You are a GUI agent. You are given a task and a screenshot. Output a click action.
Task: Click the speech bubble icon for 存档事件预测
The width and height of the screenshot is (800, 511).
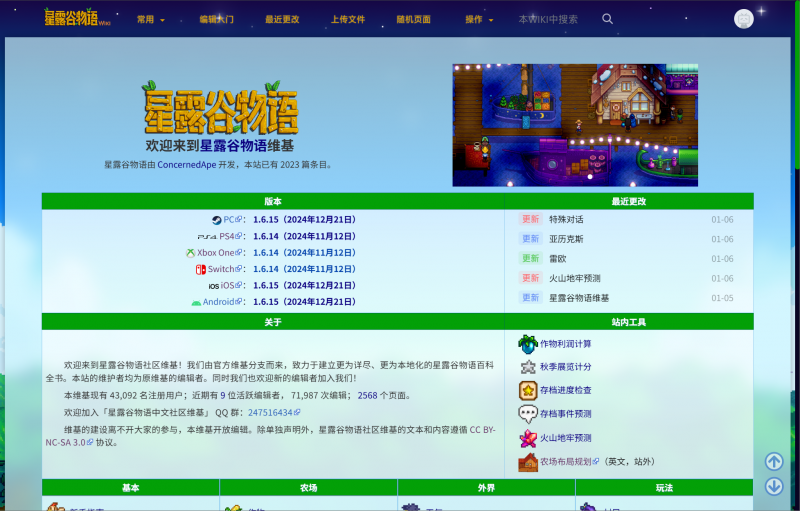(x=528, y=414)
